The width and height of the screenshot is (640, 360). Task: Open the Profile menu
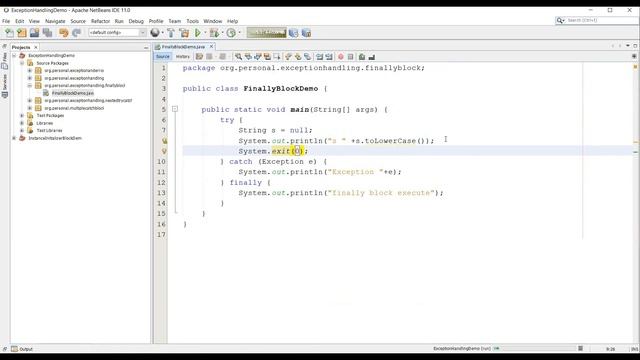156,21
